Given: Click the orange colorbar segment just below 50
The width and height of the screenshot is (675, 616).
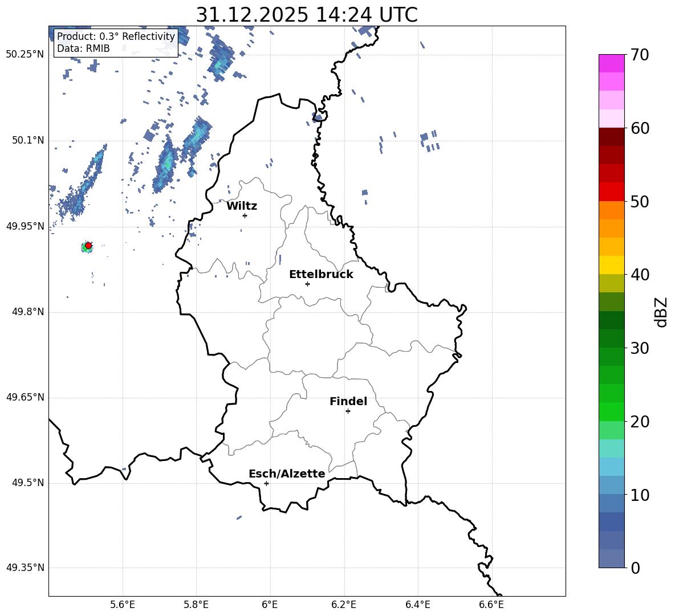Looking at the screenshot, I should point(611,210).
